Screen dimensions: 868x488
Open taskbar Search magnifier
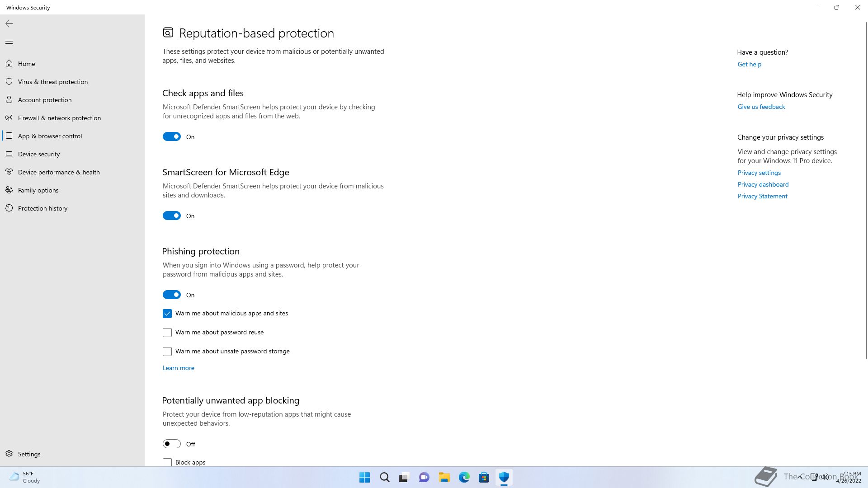pos(385,477)
